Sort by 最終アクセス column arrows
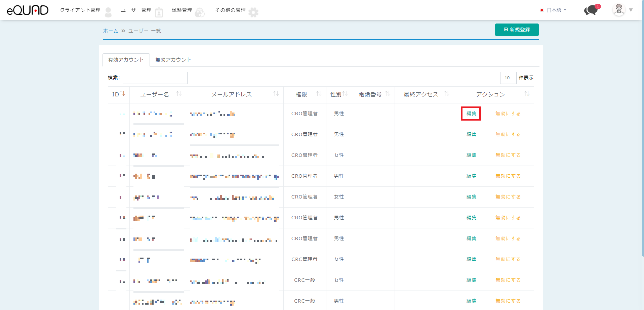The image size is (644, 310). 446,94
